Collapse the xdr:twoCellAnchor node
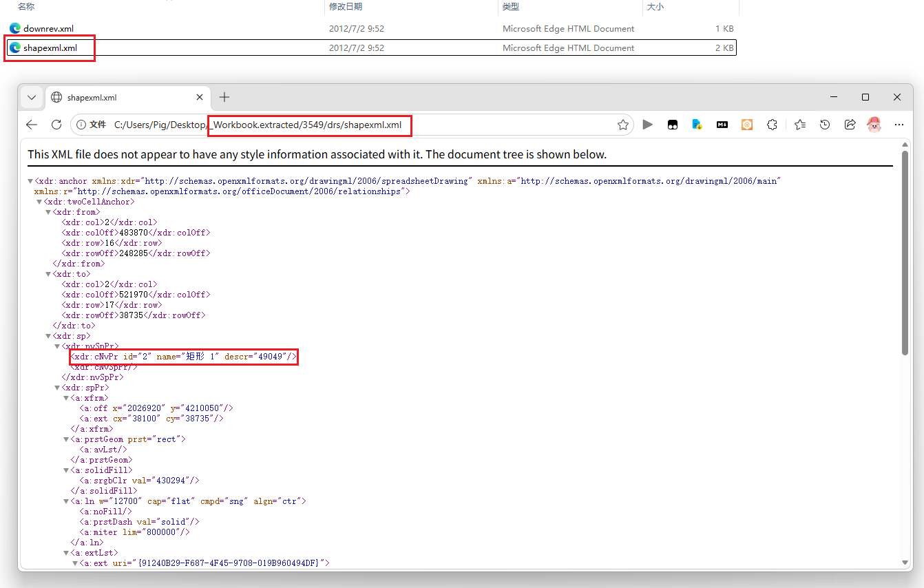 point(39,202)
